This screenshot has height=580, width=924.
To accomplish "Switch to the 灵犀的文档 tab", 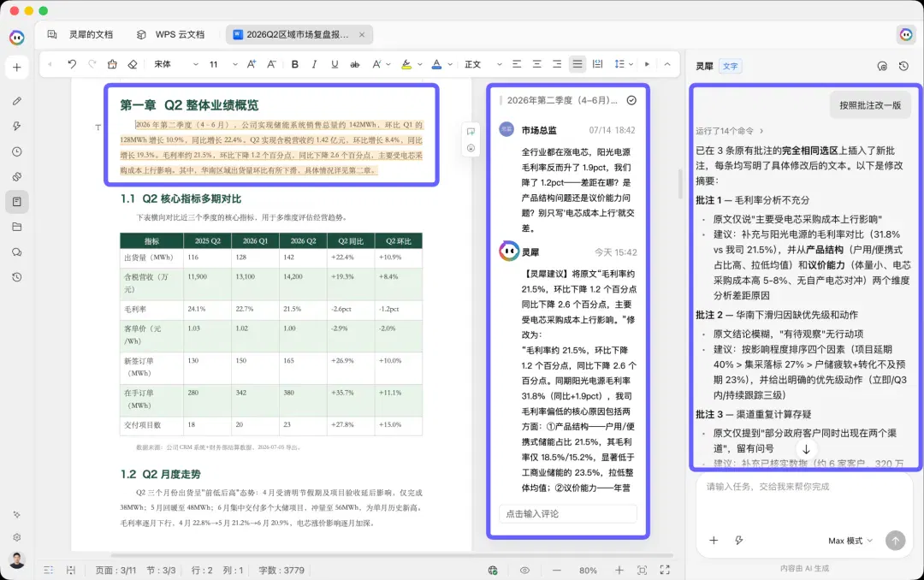I will click(80, 35).
